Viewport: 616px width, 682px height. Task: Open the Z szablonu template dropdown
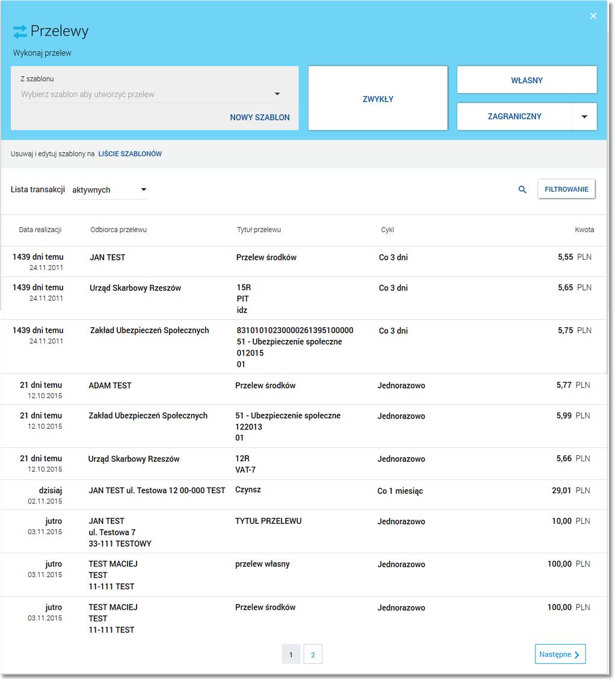pyautogui.click(x=150, y=94)
